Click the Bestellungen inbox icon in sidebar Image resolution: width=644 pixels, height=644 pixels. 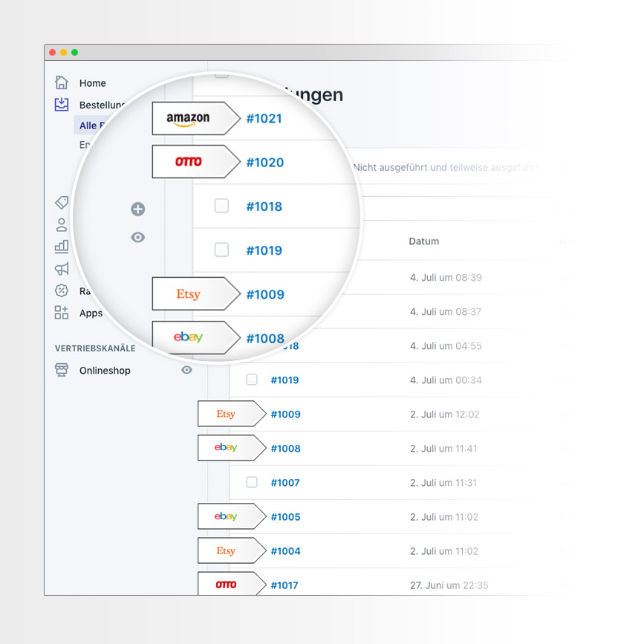62,104
